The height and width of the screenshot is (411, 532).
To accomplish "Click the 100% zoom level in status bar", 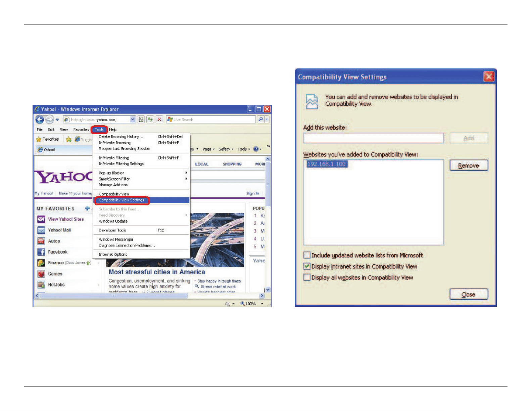I will click(x=250, y=304).
